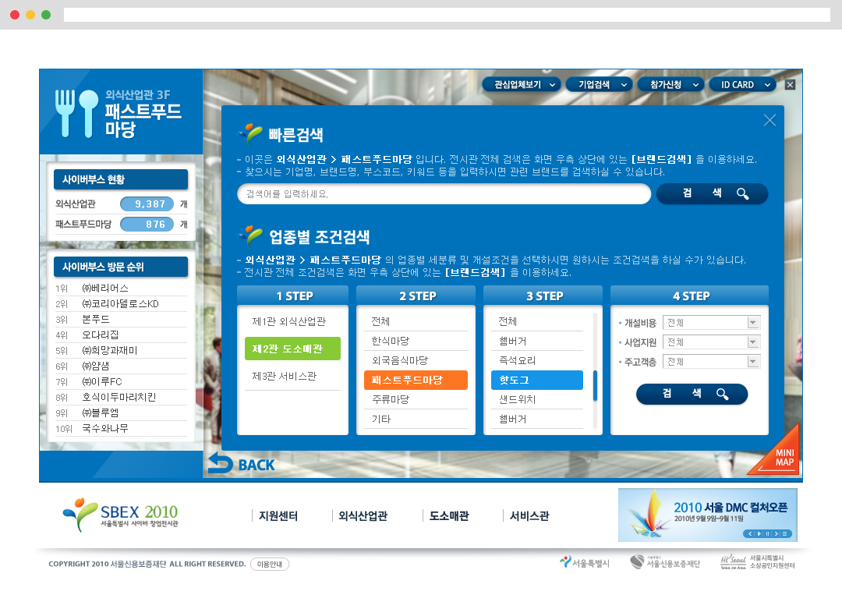Click the red browser window dot

[x=15, y=15]
